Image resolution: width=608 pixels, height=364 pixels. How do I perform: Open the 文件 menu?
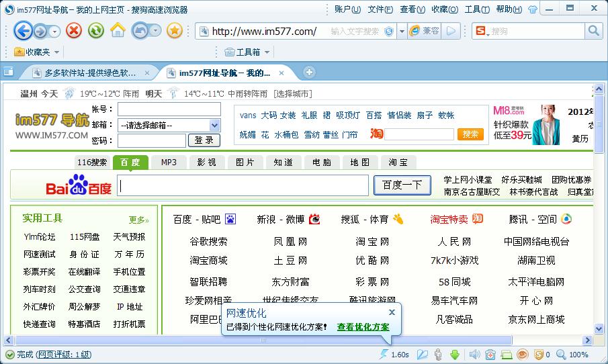pos(380,9)
